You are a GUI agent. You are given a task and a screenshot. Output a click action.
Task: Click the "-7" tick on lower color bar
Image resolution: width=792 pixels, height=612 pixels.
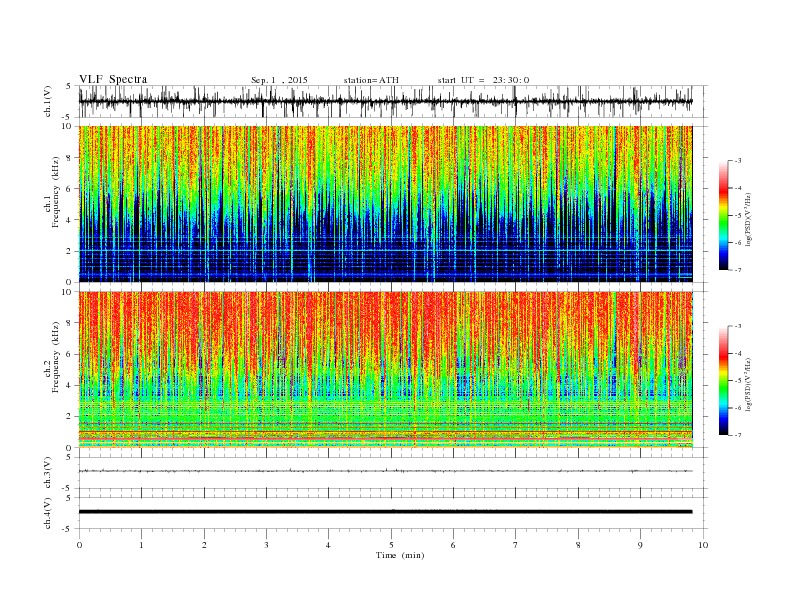[738, 435]
